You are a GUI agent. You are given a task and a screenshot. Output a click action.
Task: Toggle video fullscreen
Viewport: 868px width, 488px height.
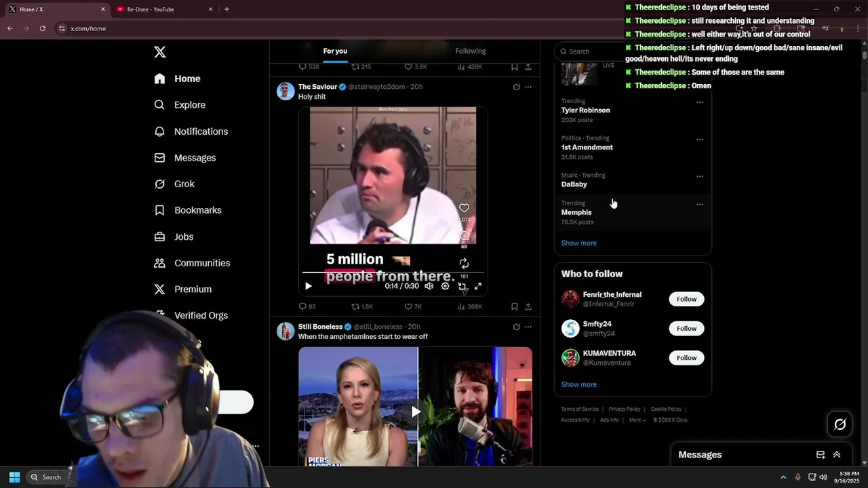pos(478,286)
